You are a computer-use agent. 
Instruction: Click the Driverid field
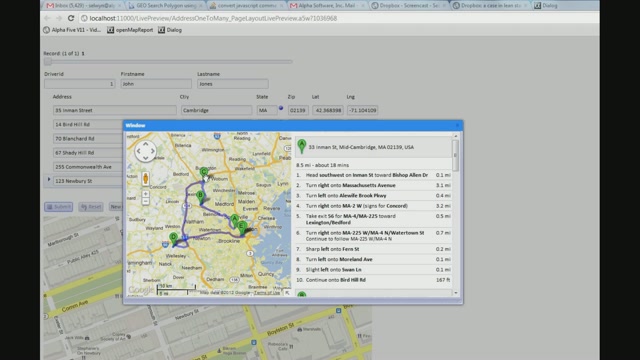[x=80, y=84]
